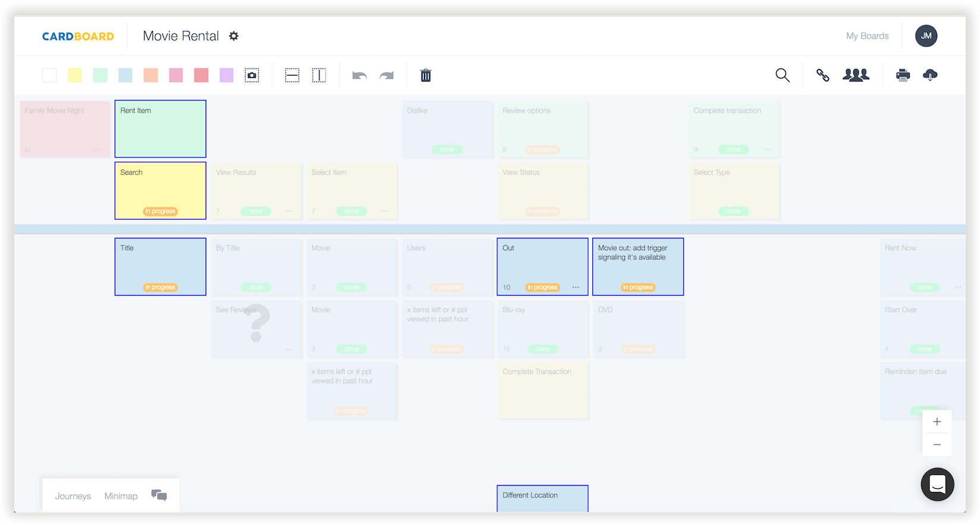
Task: Click the undo arrow
Action: click(360, 76)
